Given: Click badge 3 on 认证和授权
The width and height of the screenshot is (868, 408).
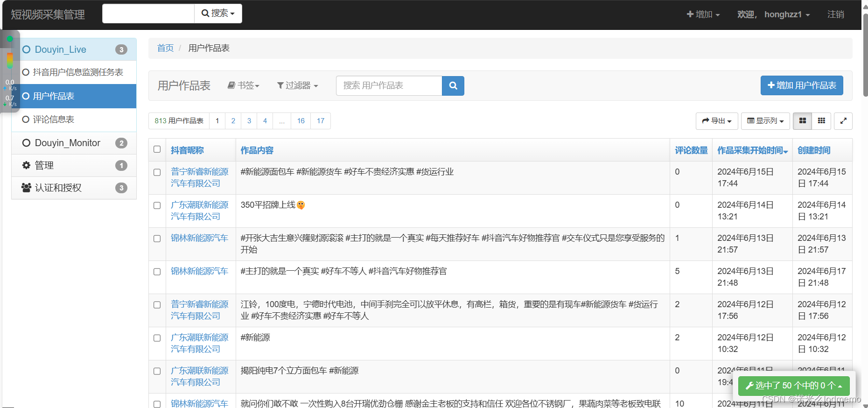Looking at the screenshot, I should pyautogui.click(x=121, y=188).
